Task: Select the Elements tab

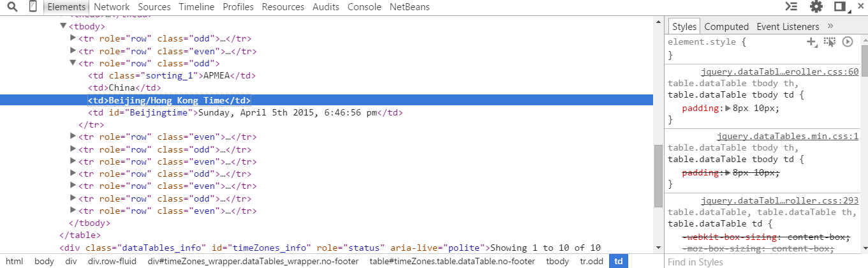Action: click(x=66, y=7)
